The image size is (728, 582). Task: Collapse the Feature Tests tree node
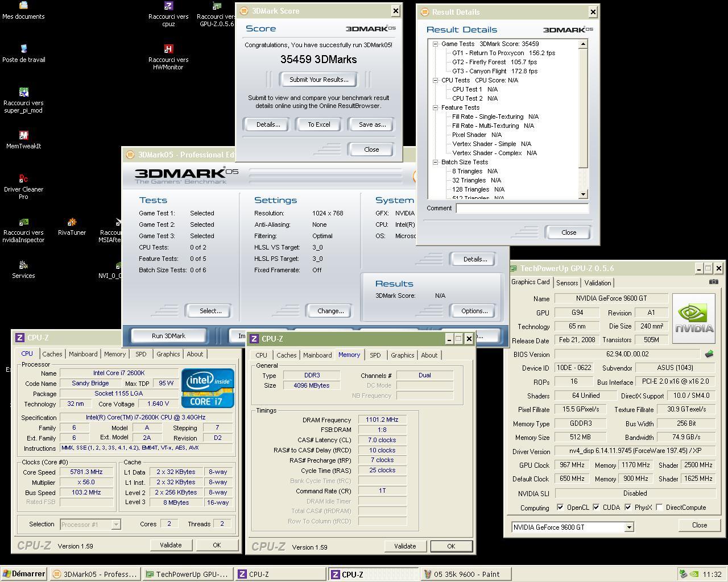pos(435,107)
